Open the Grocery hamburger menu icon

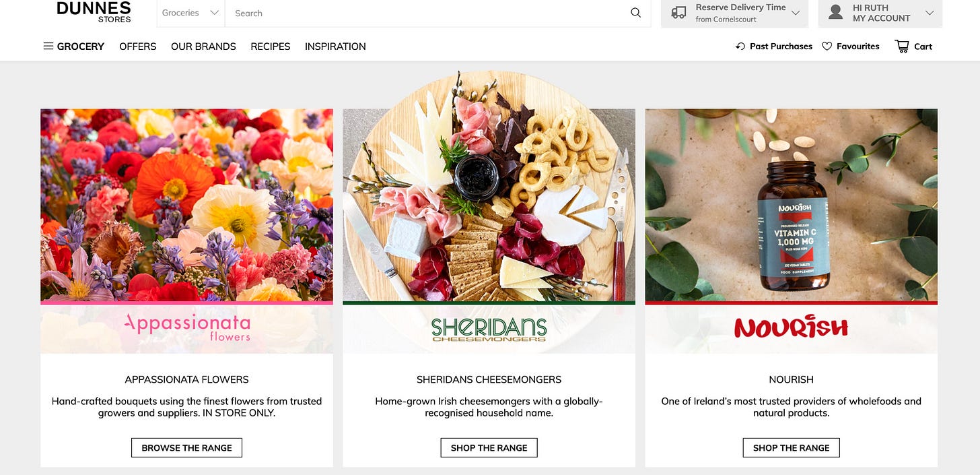tap(48, 46)
